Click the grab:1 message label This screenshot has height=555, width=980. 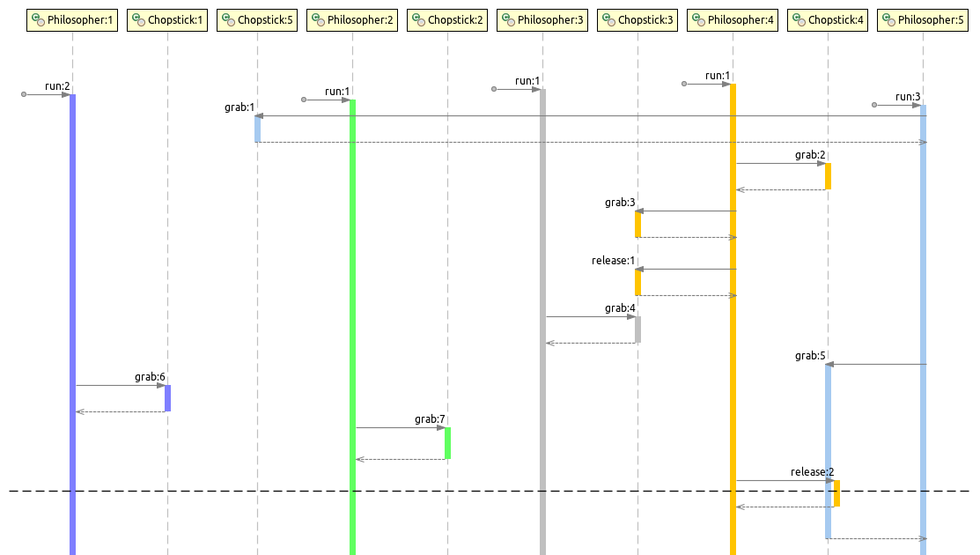(x=239, y=107)
